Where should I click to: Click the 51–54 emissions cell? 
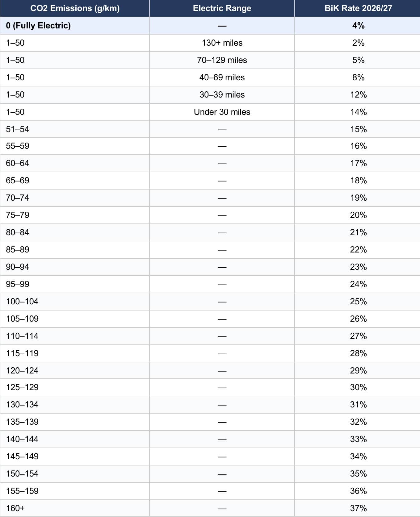pos(18,129)
